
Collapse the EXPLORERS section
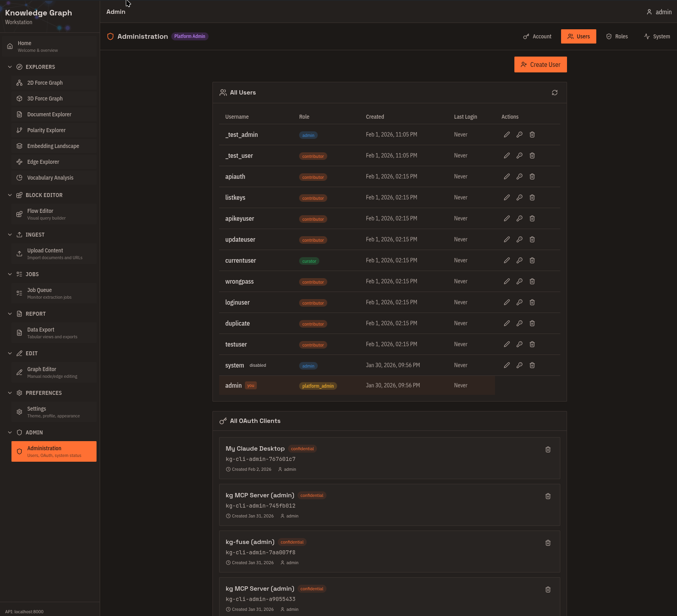(10, 67)
